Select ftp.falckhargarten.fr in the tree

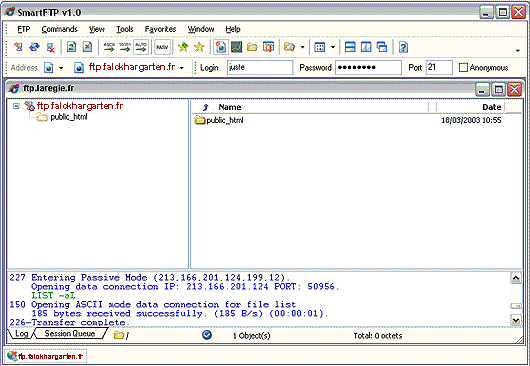(80, 106)
